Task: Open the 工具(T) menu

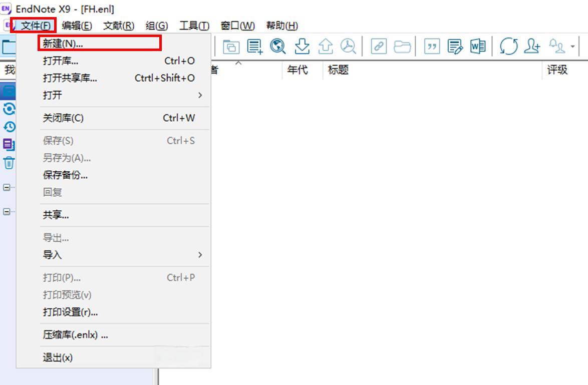Action: click(194, 26)
